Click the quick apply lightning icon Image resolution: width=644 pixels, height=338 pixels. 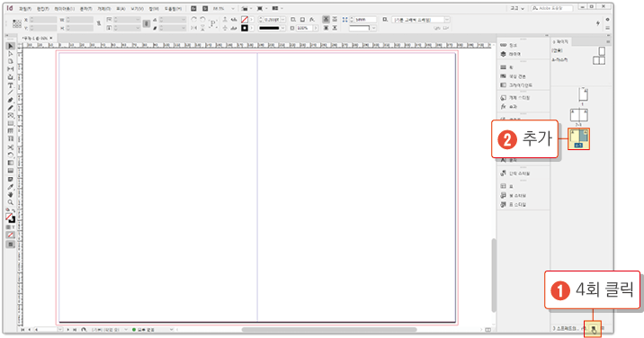point(597,23)
